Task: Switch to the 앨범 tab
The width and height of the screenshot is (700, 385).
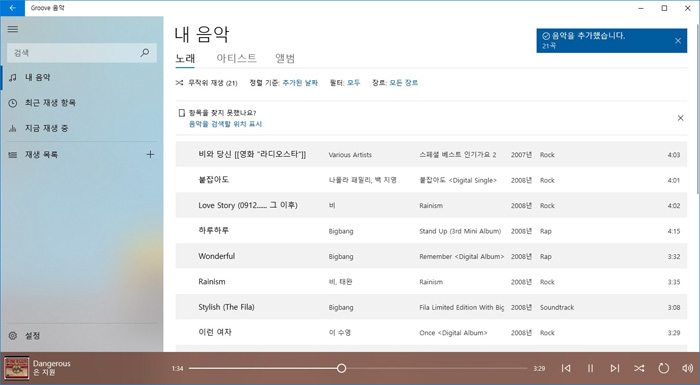Action: 285,58
